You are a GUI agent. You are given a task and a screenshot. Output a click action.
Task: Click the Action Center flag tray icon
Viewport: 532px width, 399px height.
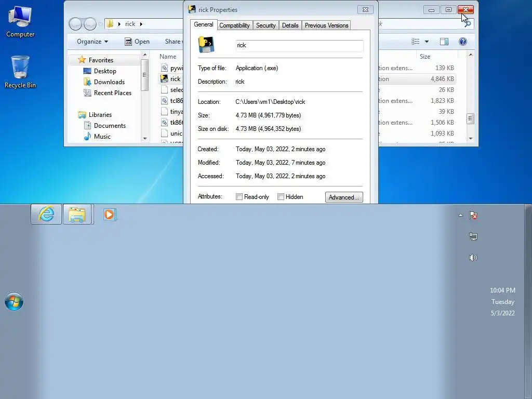pyautogui.click(x=473, y=215)
